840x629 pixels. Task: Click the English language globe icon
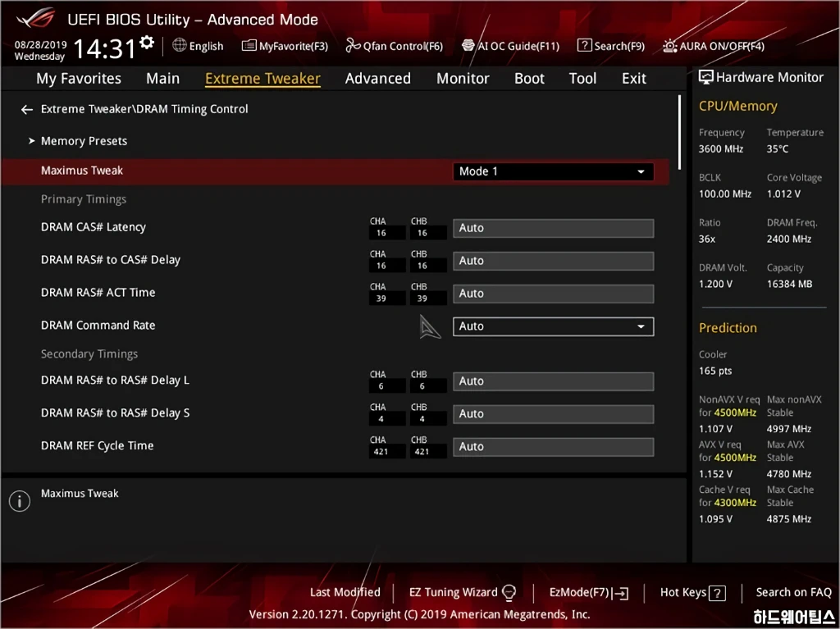click(x=180, y=45)
